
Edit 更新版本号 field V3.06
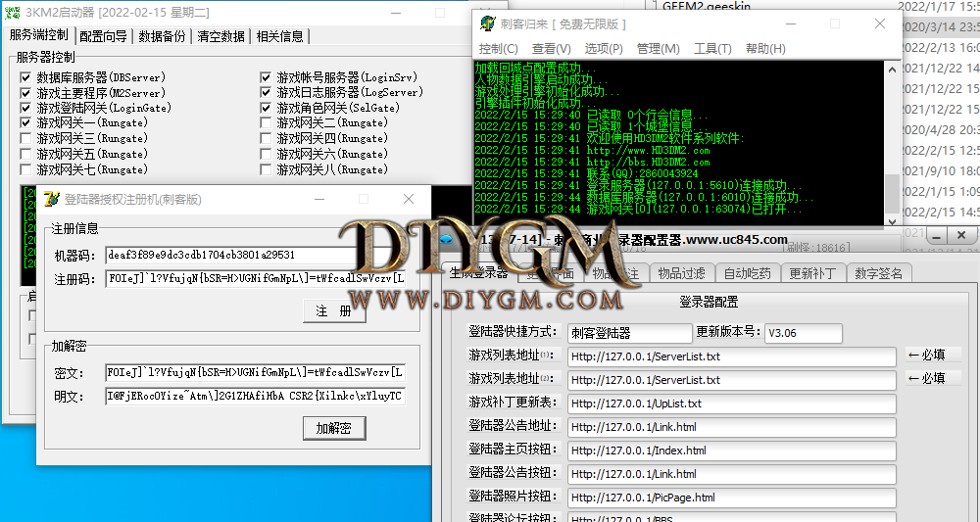coord(804,333)
